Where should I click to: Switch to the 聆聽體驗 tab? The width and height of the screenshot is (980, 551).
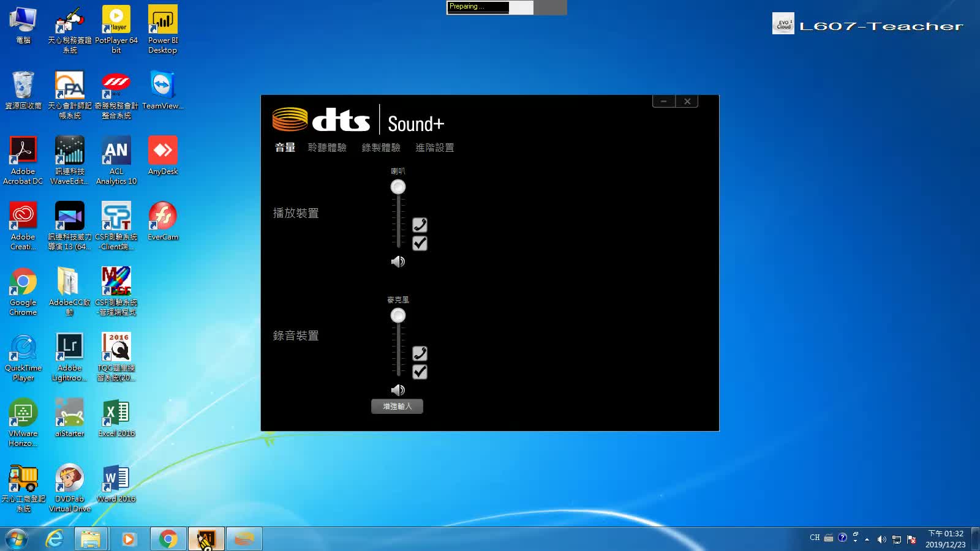pyautogui.click(x=327, y=148)
